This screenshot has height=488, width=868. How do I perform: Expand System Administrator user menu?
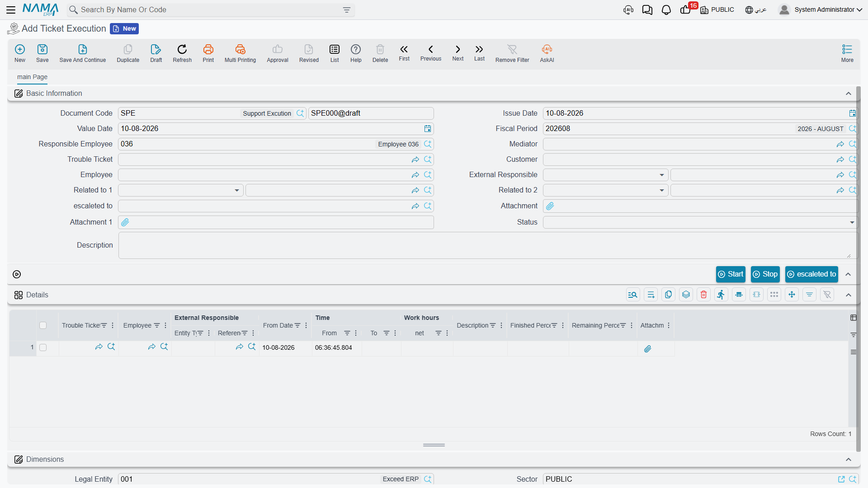coord(820,9)
